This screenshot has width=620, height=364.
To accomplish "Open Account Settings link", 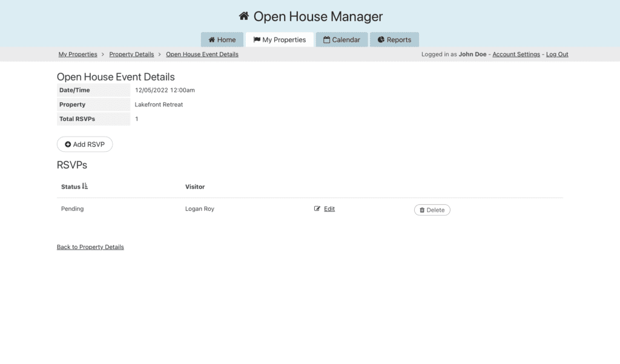I will (x=516, y=54).
